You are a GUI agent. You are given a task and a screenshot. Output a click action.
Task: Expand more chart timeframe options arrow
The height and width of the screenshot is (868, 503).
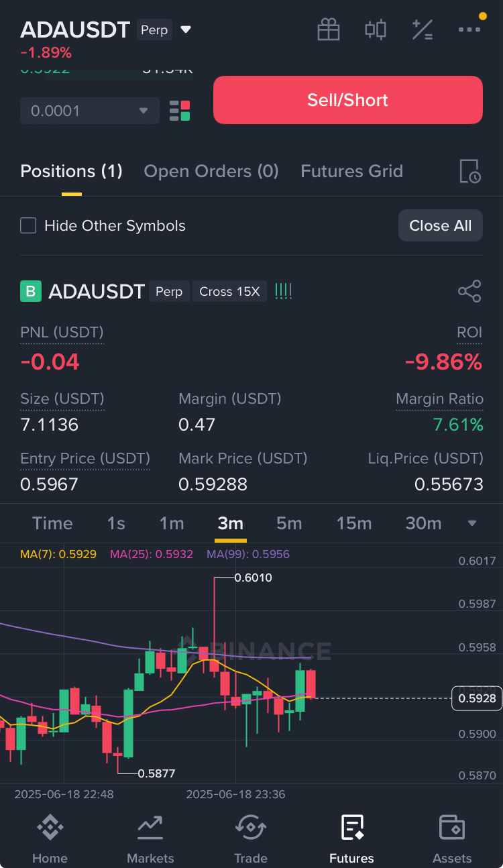coord(472,523)
